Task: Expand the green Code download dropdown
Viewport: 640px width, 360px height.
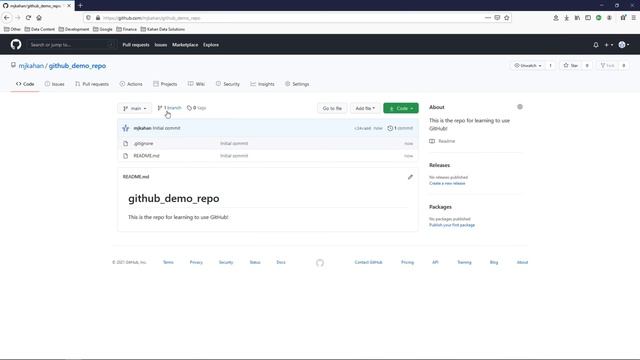Action: 401,108
